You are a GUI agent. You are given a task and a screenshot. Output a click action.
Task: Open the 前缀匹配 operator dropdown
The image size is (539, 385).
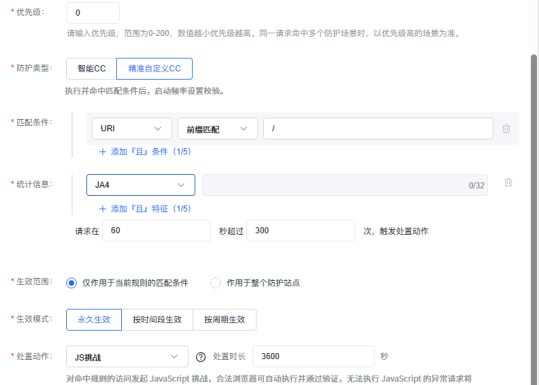(217, 129)
